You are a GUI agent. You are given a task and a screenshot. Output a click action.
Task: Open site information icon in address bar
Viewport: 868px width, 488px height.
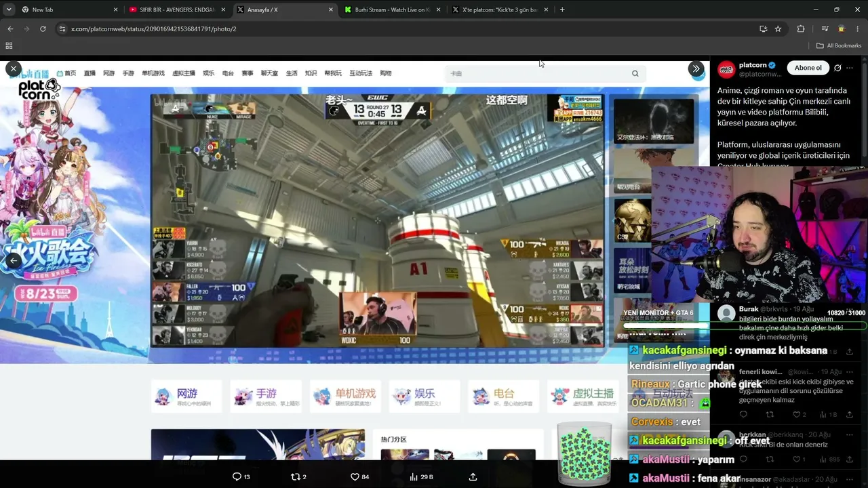[x=62, y=28]
